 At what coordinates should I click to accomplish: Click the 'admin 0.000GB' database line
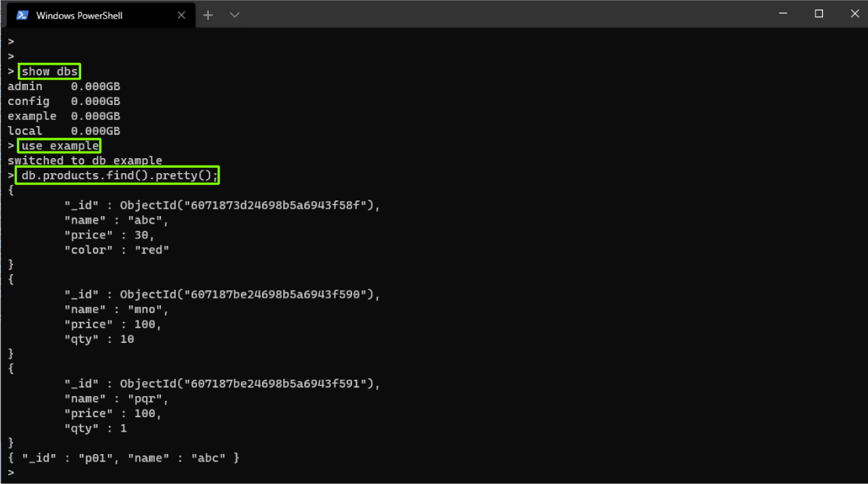64,87
